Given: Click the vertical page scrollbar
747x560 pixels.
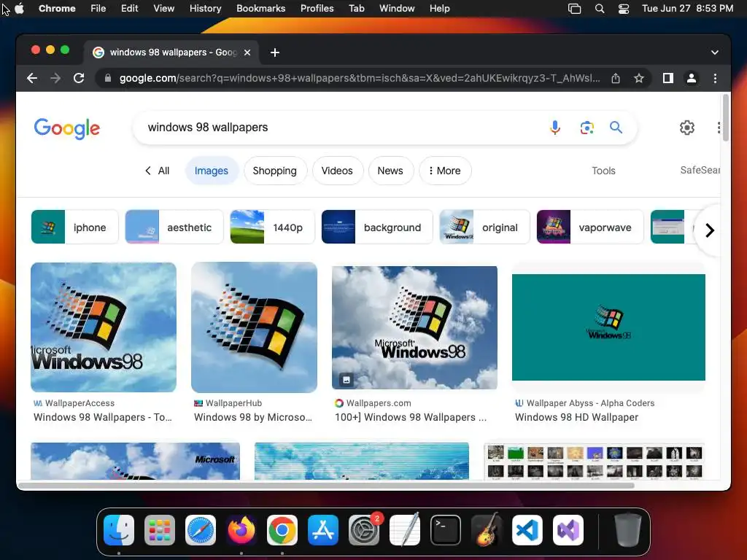Looking at the screenshot, I should tap(725, 118).
